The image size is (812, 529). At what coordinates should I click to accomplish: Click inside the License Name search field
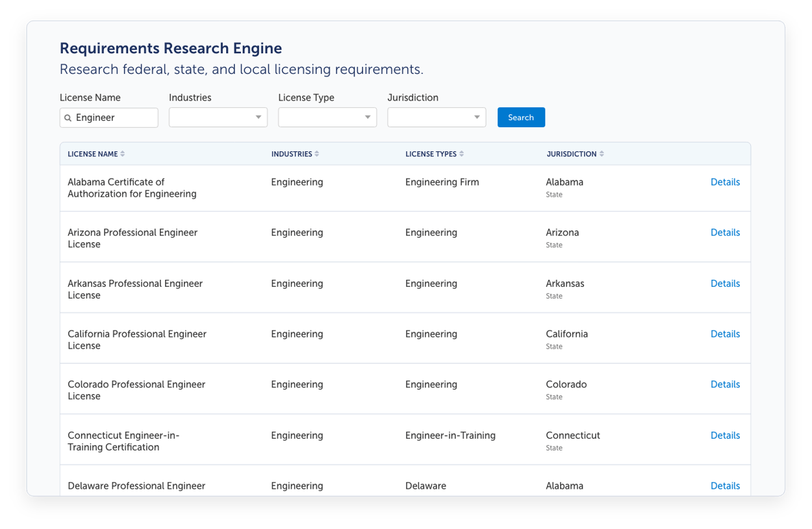click(108, 117)
